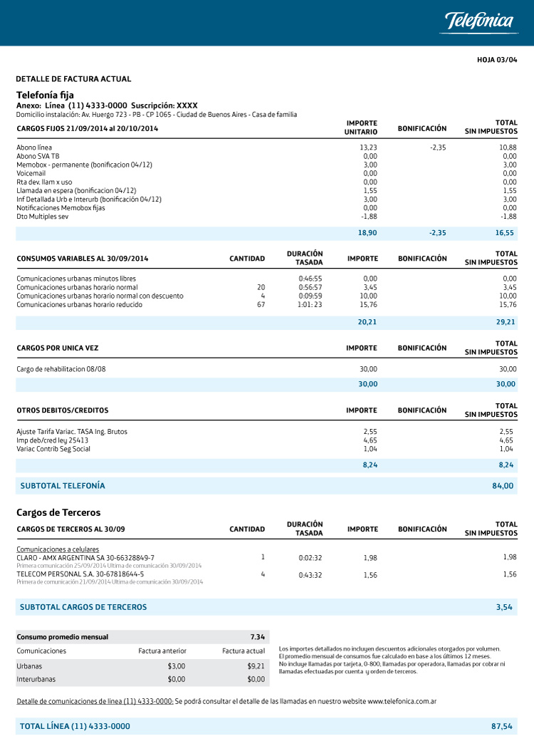Select the $9,21 Urbanas current invoice value
This screenshot has height=756, width=534.
coord(256,666)
